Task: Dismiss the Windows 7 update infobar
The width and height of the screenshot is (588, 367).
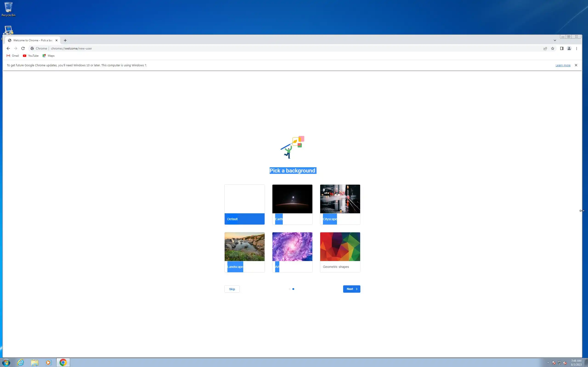Action: tap(576, 65)
